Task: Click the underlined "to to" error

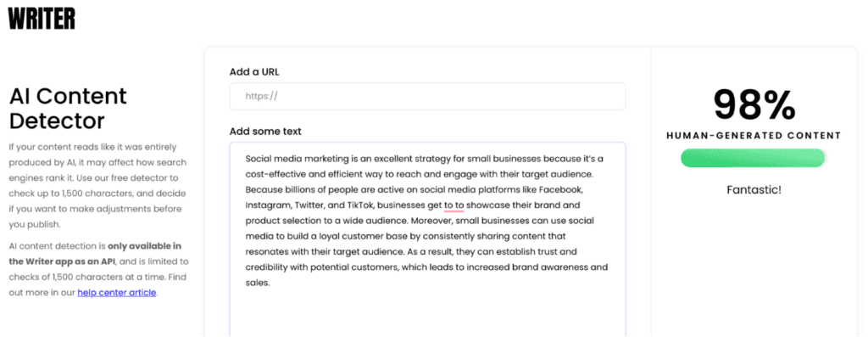Action: (x=454, y=205)
